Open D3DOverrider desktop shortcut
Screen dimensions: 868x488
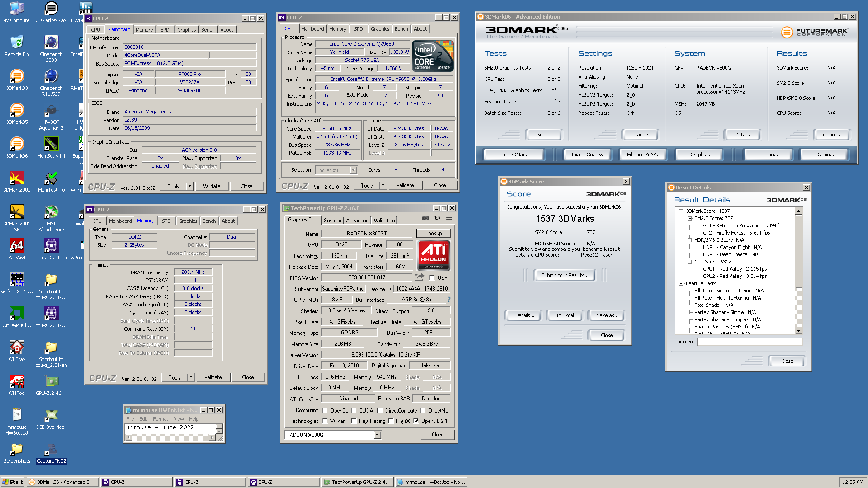click(51, 419)
